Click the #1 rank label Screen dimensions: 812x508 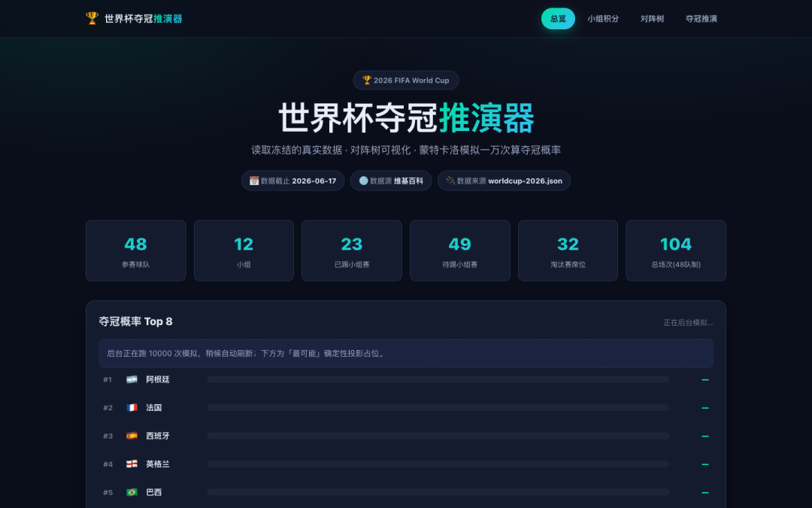pos(108,379)
